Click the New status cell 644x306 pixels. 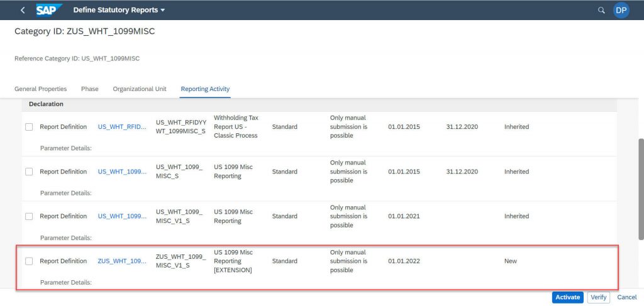(511, 261)
